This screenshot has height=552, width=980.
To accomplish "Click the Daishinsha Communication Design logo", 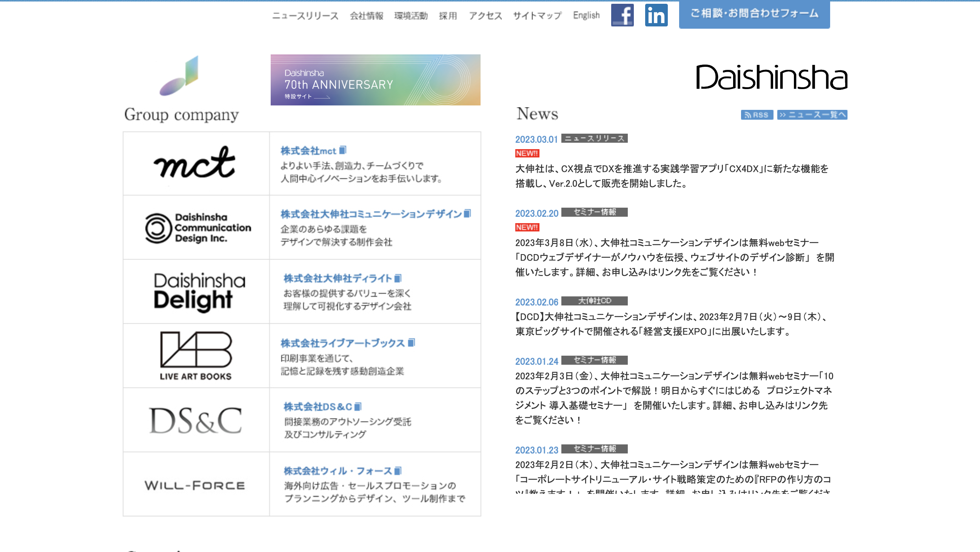I will [195, 228].
